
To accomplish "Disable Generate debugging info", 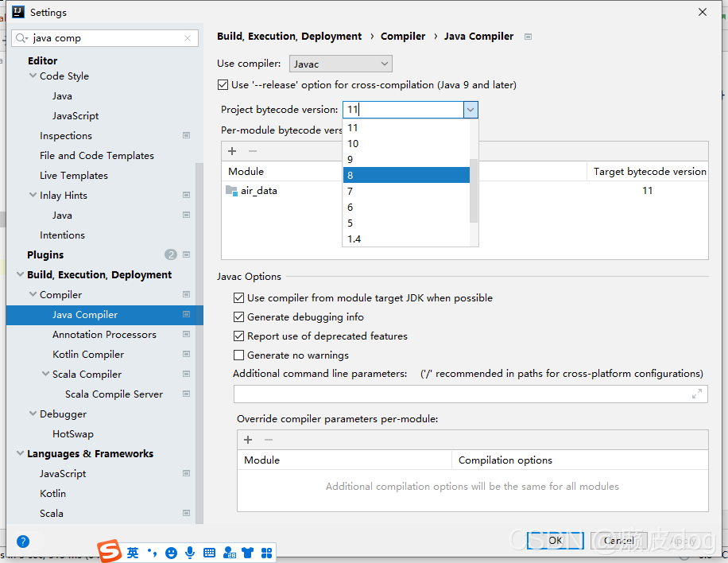I will 238,316.
